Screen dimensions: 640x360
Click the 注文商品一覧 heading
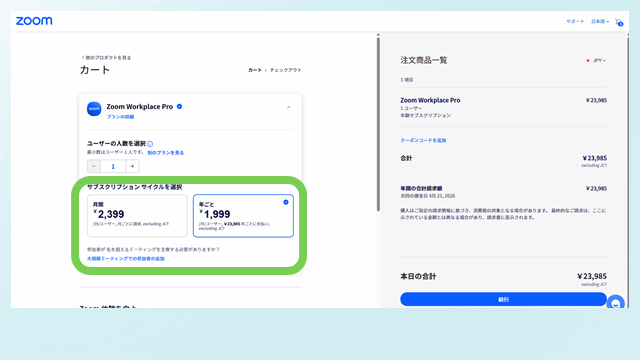click(424, 60)
